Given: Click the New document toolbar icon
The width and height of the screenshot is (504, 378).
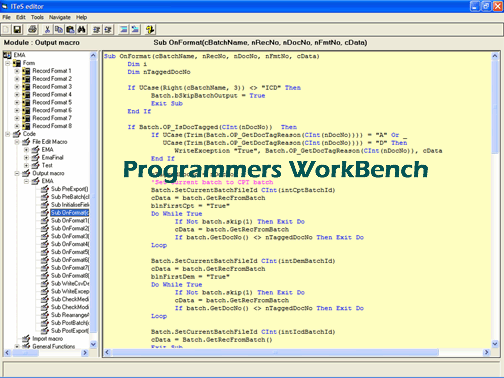Looking at the screenshot, I should click(6, 30).
